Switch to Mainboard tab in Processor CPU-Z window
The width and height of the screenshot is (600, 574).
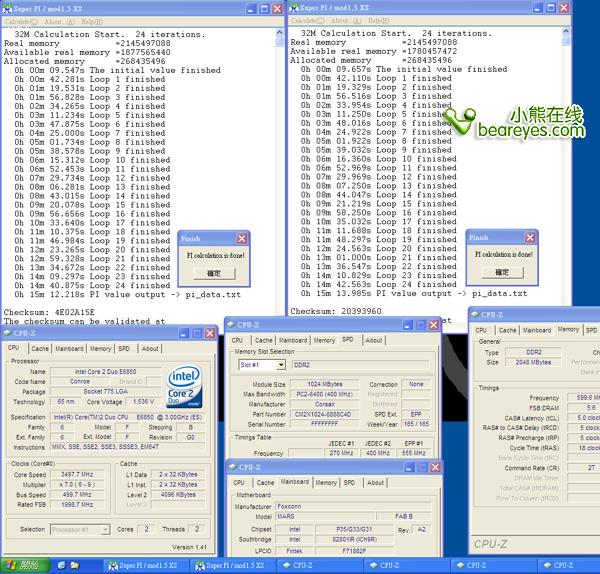(69, 349)
